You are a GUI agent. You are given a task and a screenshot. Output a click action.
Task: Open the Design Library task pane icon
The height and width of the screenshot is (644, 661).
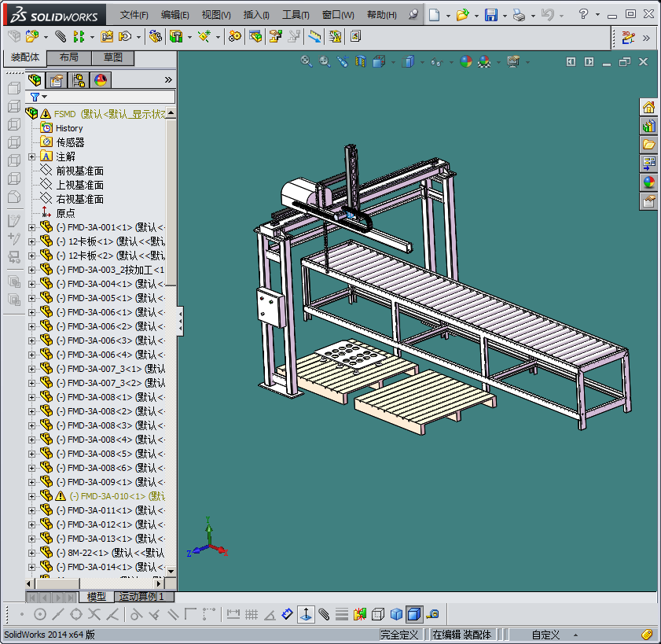tap(648, 126)
